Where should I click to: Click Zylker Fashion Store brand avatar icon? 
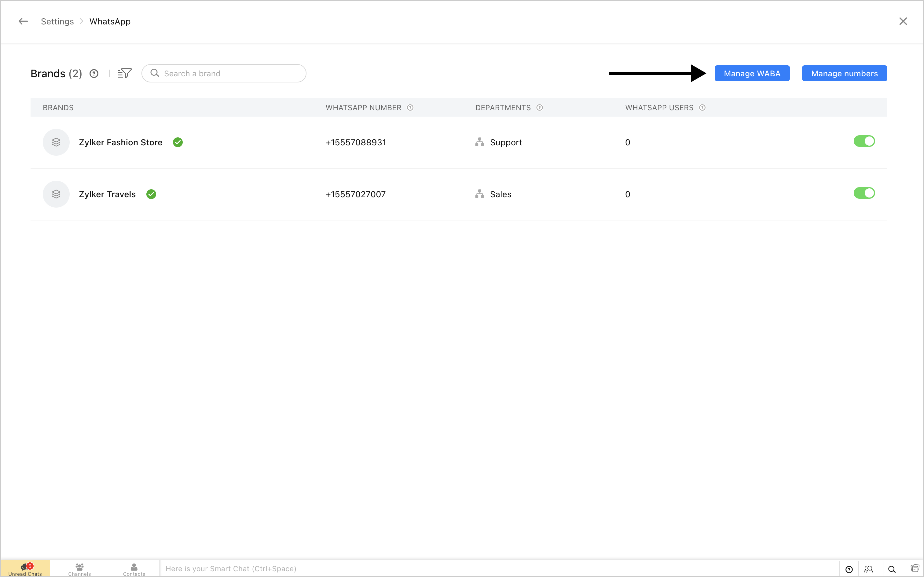point(56,142)
